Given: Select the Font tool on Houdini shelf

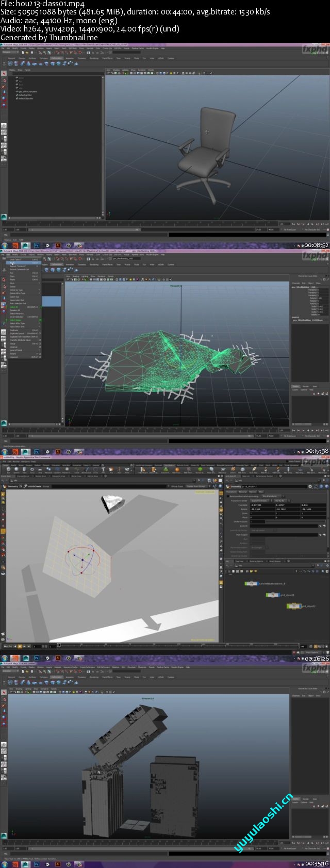Looking at the screenshot, I should (x=104, y=470).
